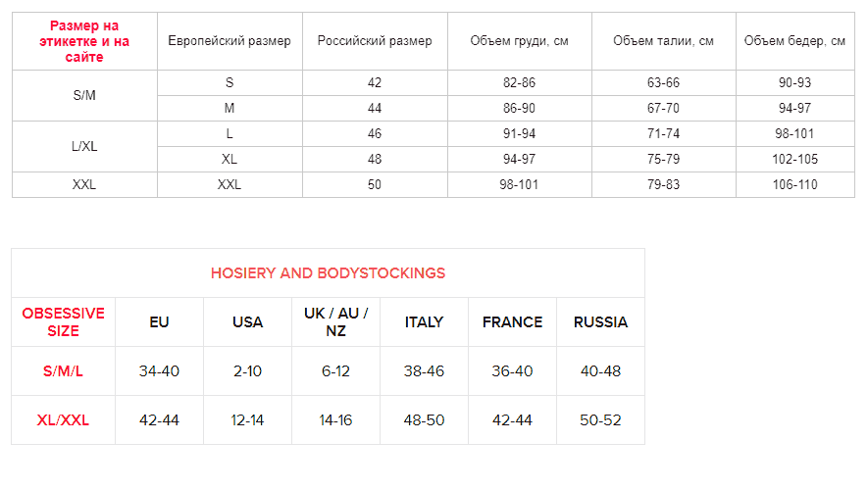Click the 'RUSSIA' column header
The height and width of the screenshot is (490, 868).
click(600, 322)
